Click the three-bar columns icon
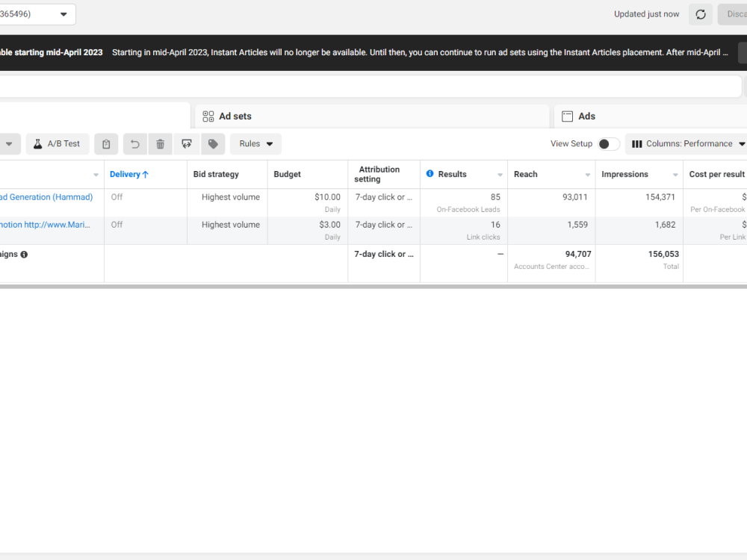747x560 pixels. coord(637,144)
